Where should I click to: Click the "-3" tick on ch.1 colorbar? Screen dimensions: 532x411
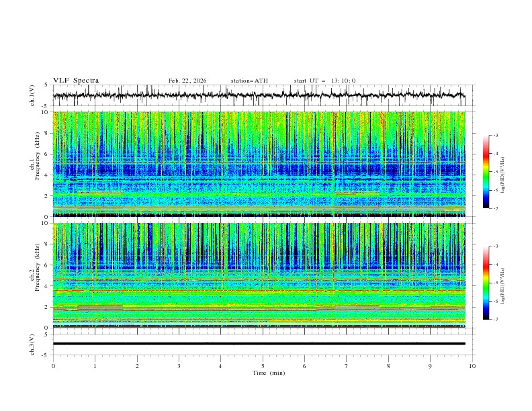click(x=496, y=135)
